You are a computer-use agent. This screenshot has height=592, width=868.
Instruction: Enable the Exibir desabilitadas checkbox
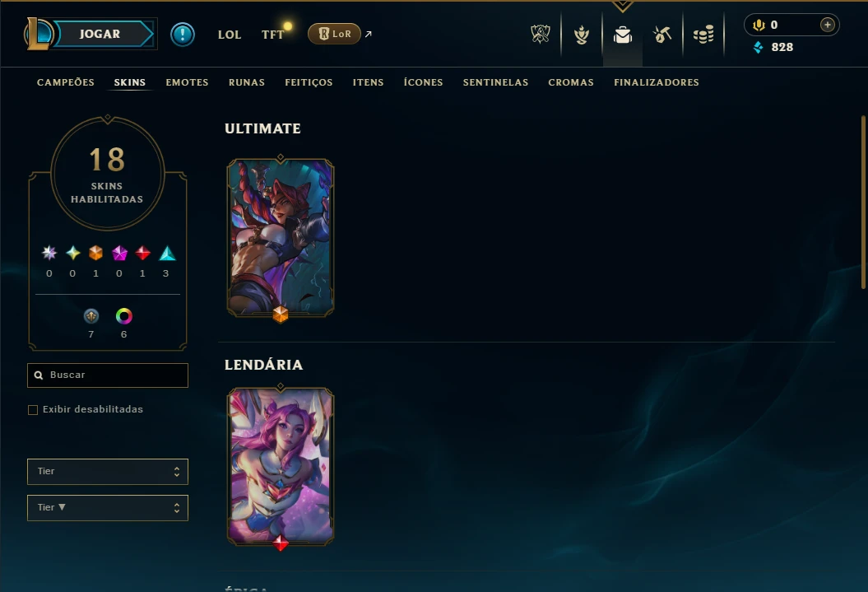[x=33, y=410]
